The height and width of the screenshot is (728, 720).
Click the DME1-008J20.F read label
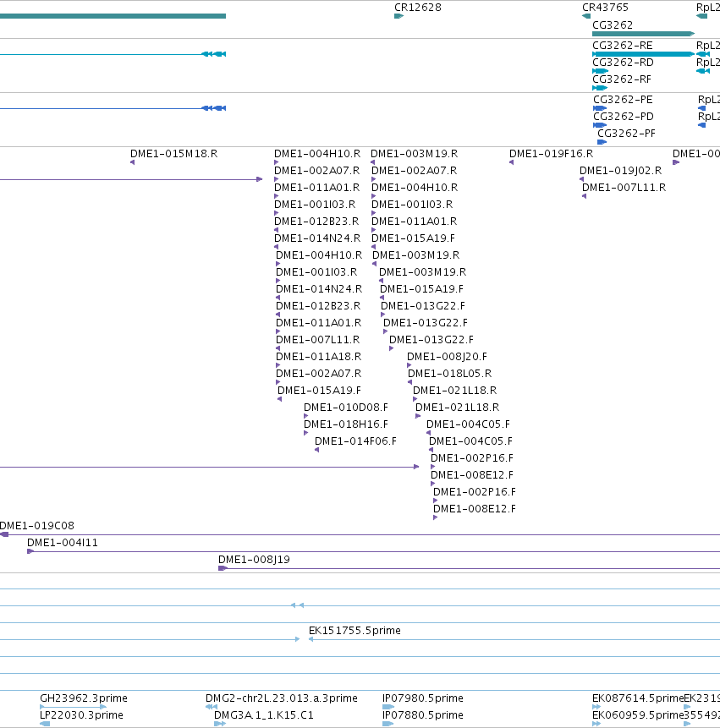click(447, 357)
